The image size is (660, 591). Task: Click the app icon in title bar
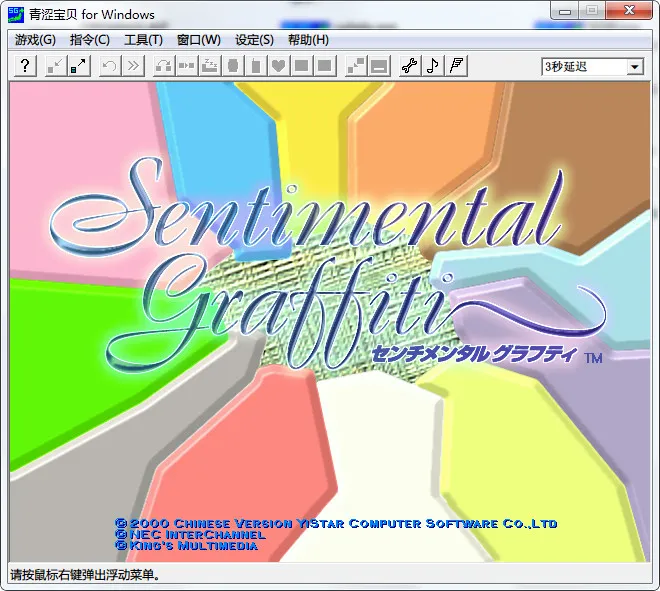[x=17, y=14]
